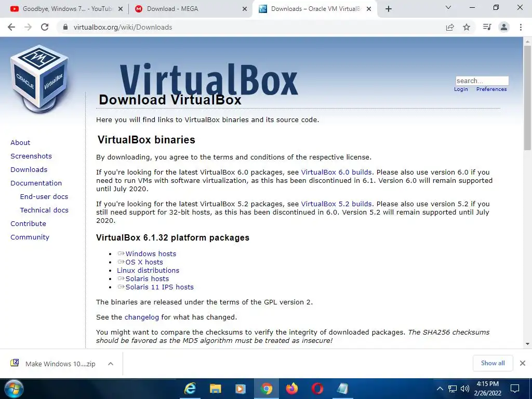Open the Preferences link
Viewport: 532px width, 399px height.
click(491, 89)
